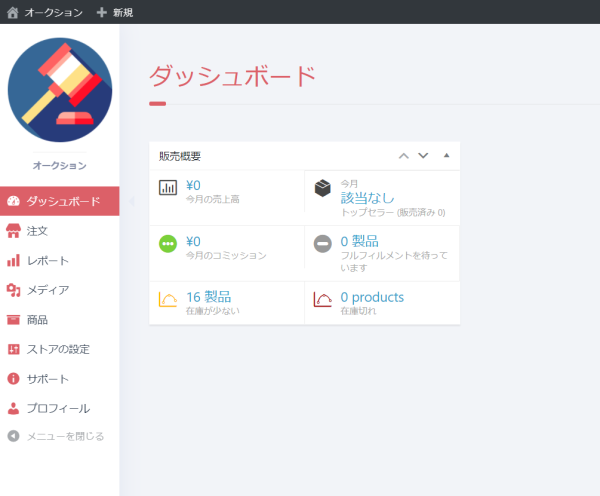The width and height of the screenshot is (600, 496).
Task: Open ¥0 今月のコミッション link
Action: click(193, 241)
